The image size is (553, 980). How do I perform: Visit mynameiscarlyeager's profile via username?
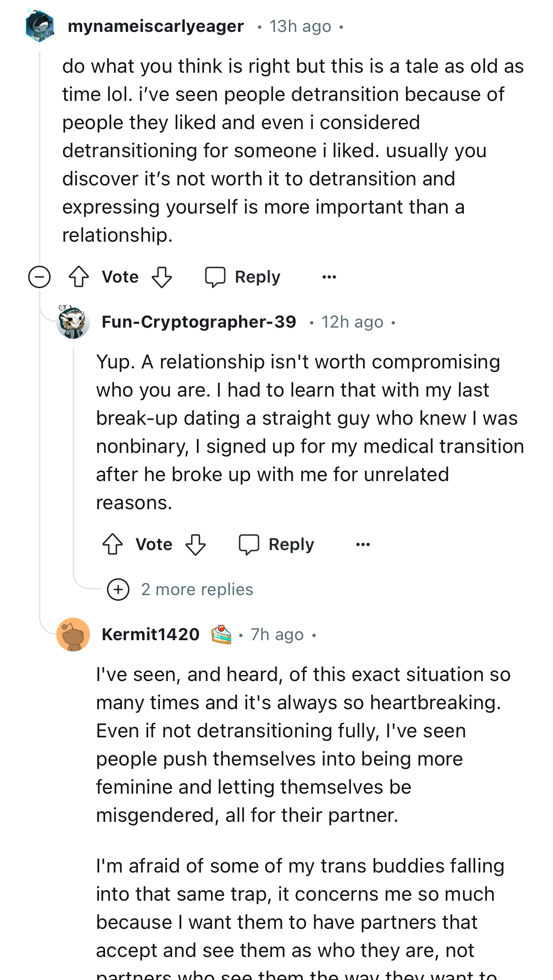click(x=156, y=26)
